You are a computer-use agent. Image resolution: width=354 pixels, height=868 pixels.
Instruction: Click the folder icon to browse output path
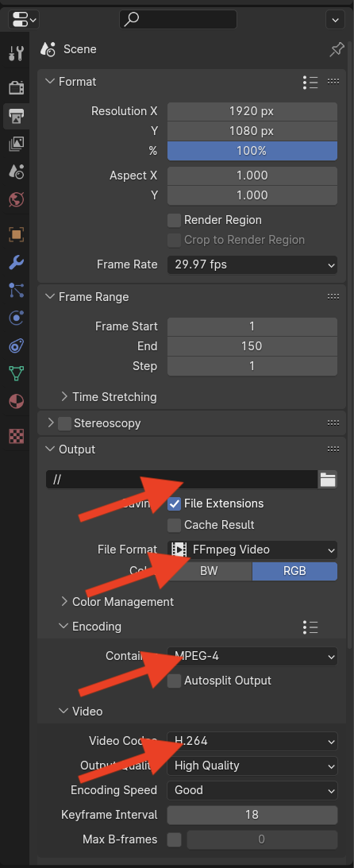(328, 480)
